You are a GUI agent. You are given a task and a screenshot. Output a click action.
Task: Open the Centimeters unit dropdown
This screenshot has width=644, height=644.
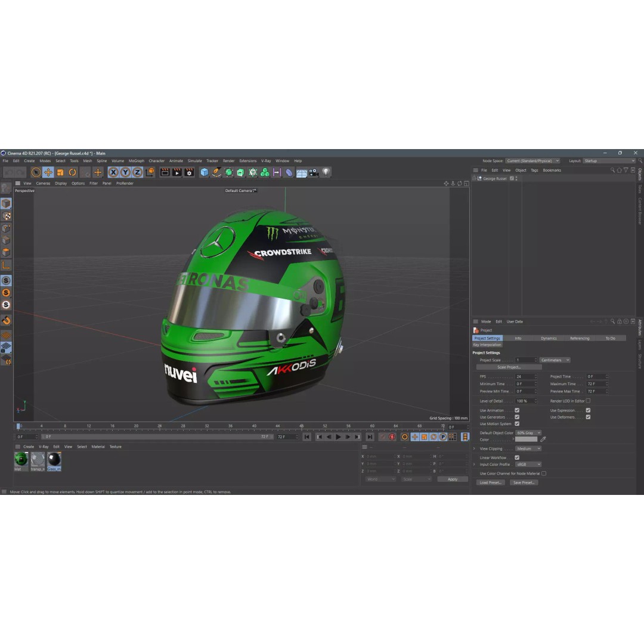pos(555,360)
